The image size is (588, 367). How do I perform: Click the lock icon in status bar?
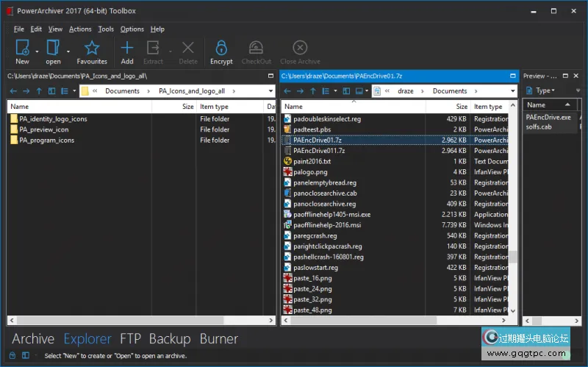tap(12, 355)
